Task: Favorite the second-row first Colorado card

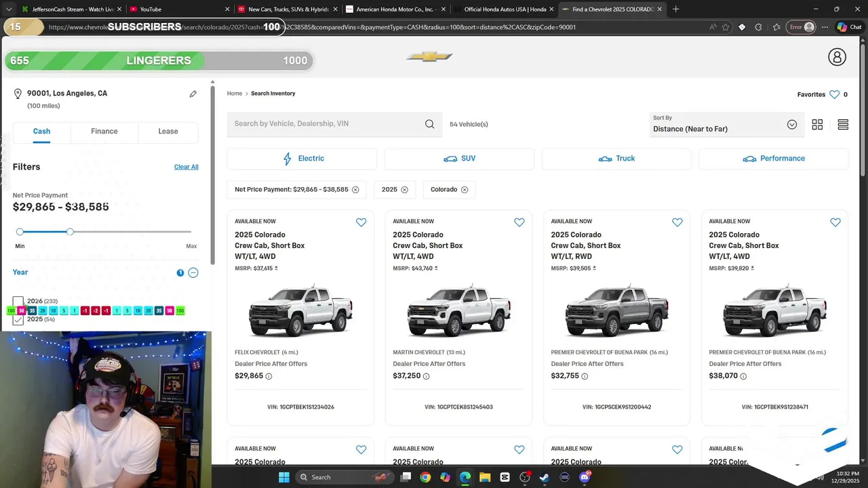Action: point(361,449)
